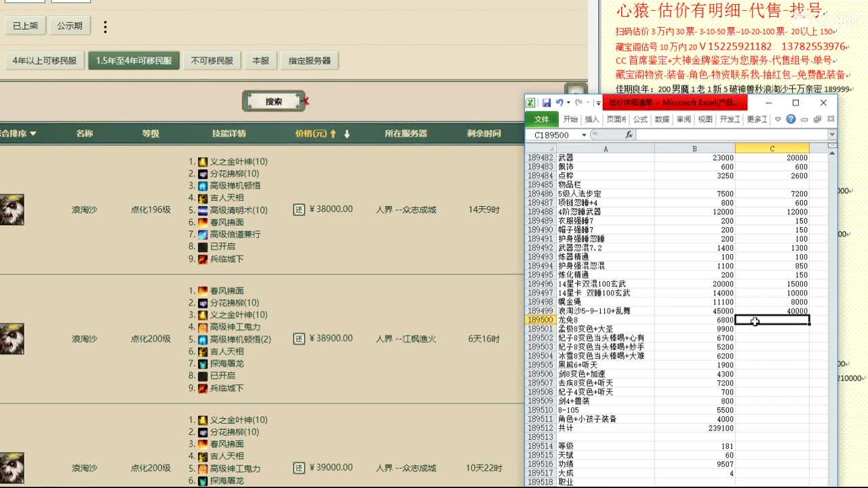868x488 pixels.
Task: Undo the last action in Excel
Action: [x=559, y=103]
